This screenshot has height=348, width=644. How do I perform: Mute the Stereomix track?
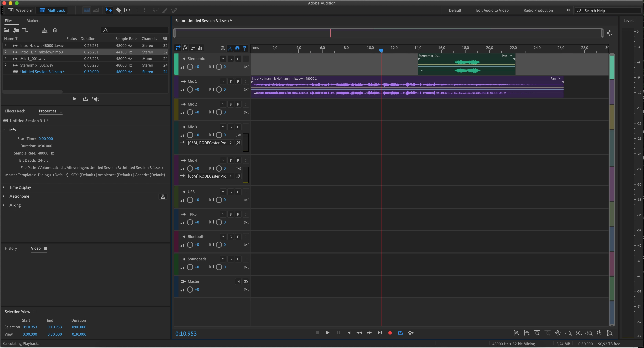pyautogui.click(x=223, y=59)
